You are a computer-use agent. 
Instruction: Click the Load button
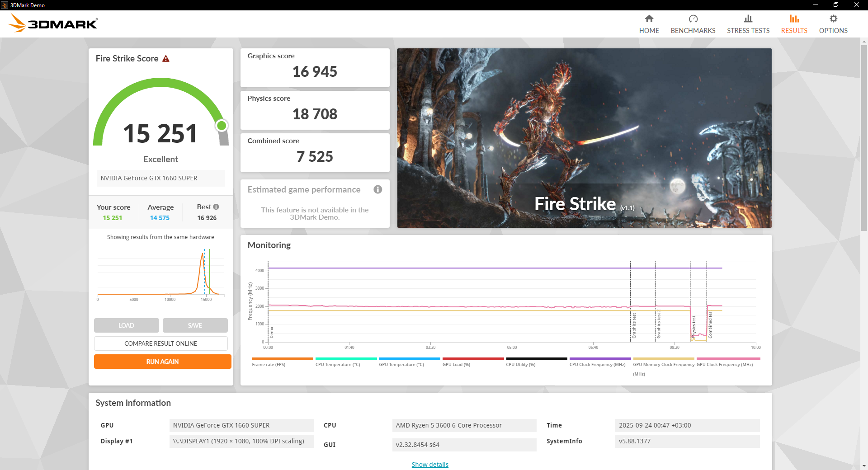coord(126,325)
